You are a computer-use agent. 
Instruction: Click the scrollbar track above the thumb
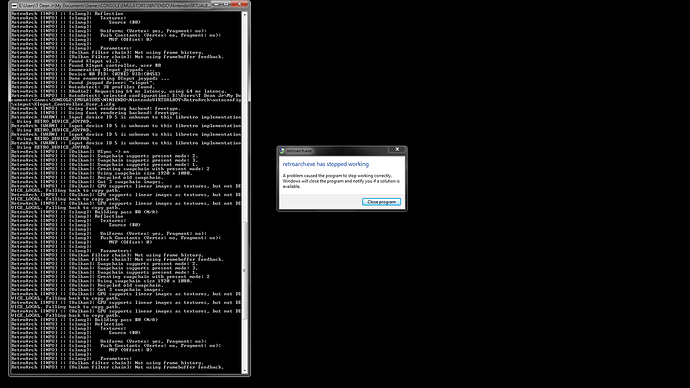(245, 119)
